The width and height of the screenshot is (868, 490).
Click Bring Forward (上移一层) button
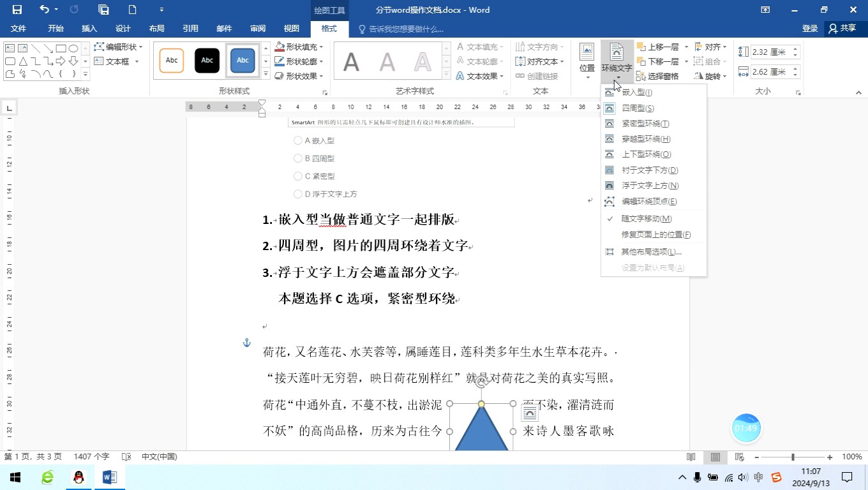[x=658, y=47]
